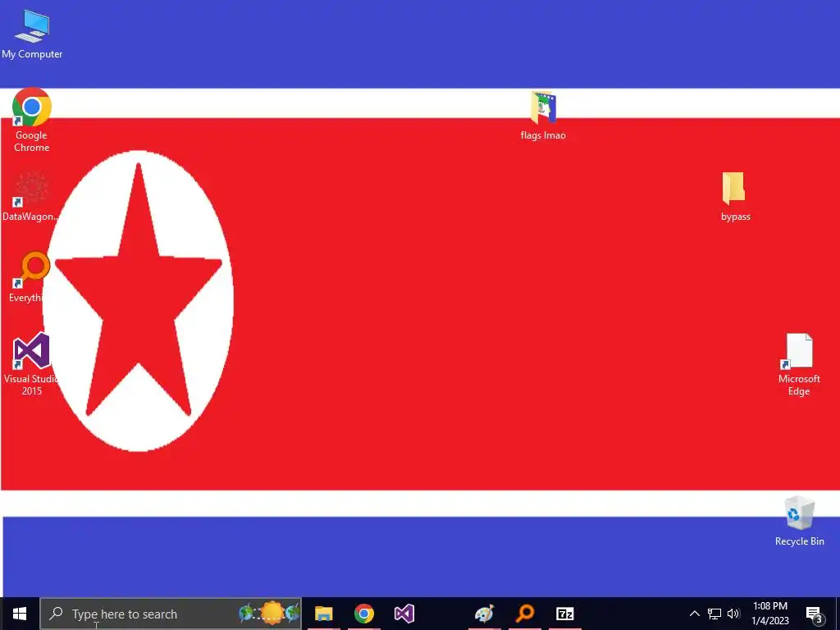This screenshot has height=630, width=840.
Task: Open File Explorer from the taskbar
Action: click(323, 614)
